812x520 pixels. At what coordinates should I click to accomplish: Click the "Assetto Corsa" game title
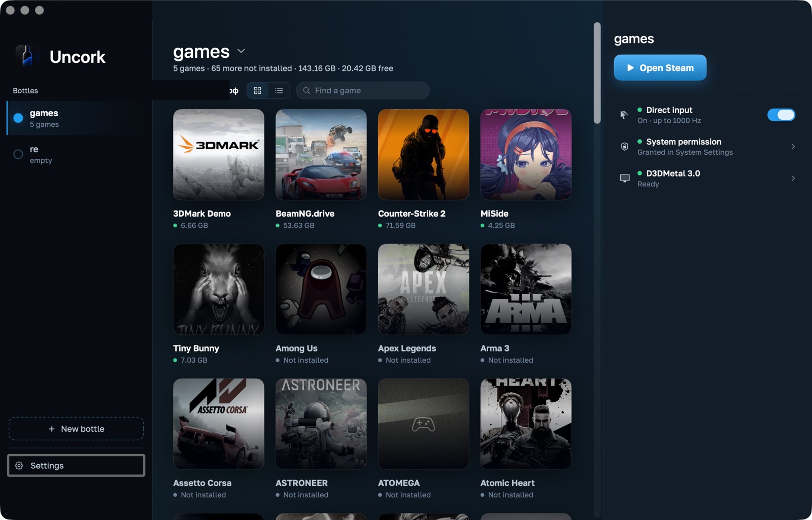(x=202, y=483)
